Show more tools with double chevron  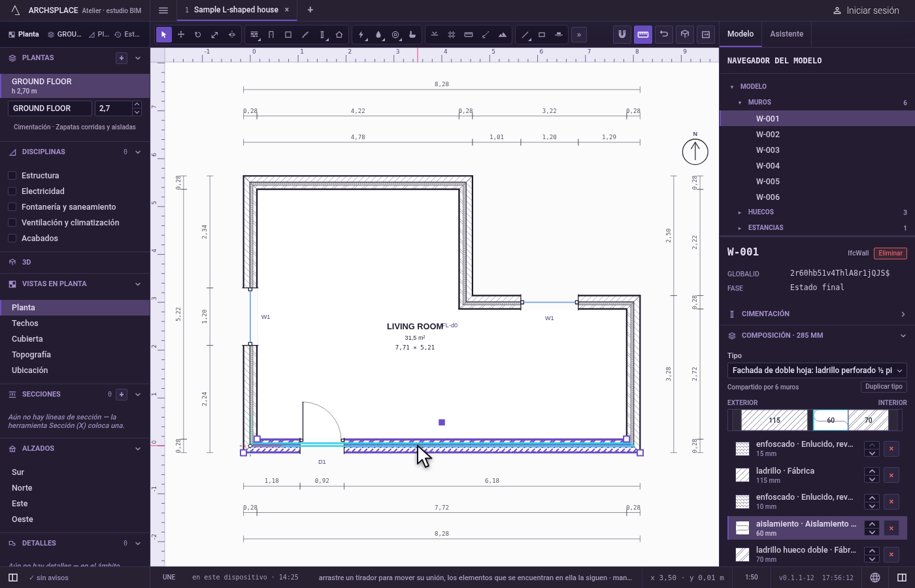pyautogui.click(x=579, y=35)
